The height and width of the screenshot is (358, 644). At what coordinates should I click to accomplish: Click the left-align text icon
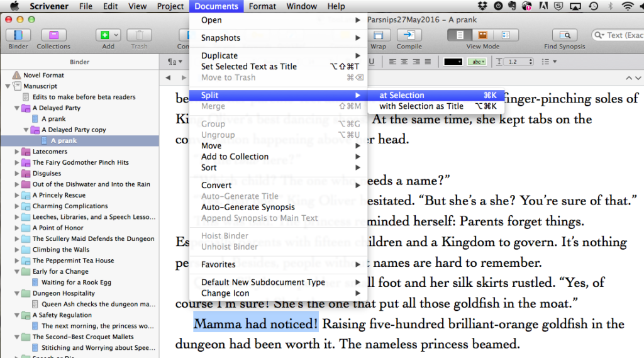[x=392, y=62]
